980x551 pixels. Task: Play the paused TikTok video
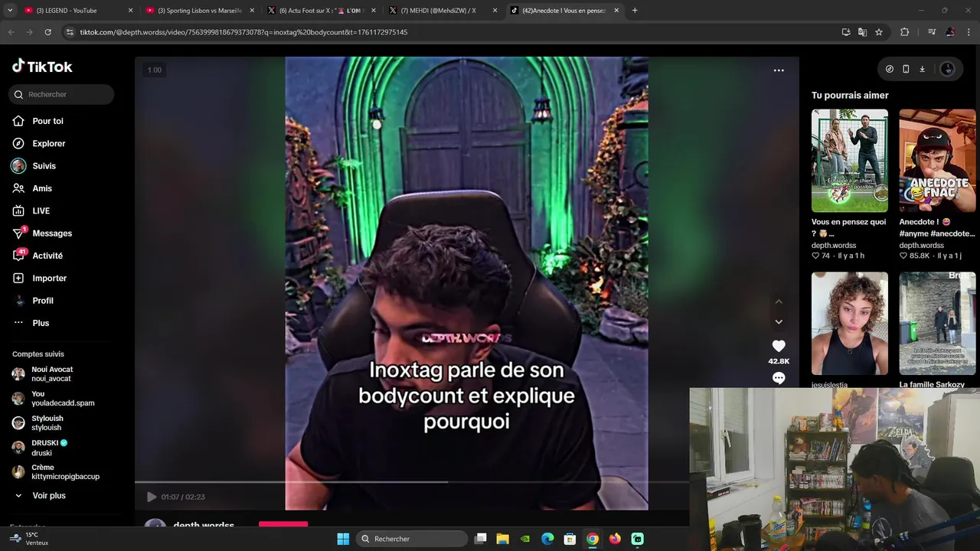coord(152,497)
